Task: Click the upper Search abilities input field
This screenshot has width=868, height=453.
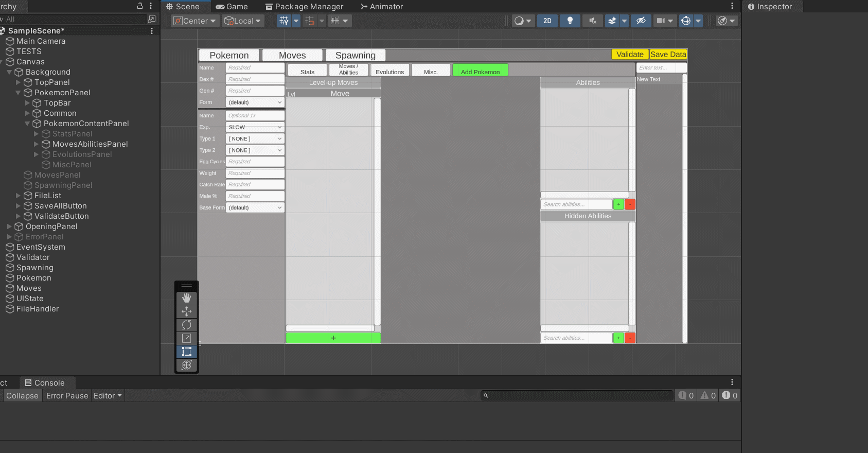Action: [x=576, y=204]
